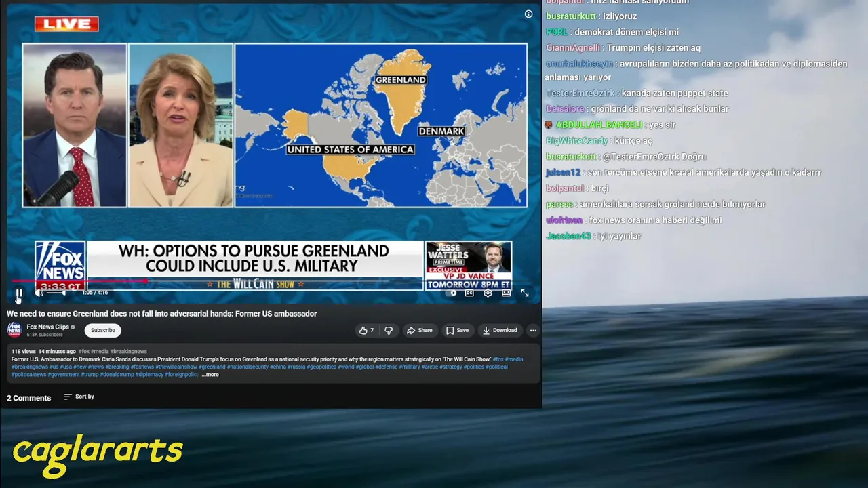Subscribe to Fox News Clips
This screenshot has width=868, height=488.
pyautogui.click(x=103, y=330)
